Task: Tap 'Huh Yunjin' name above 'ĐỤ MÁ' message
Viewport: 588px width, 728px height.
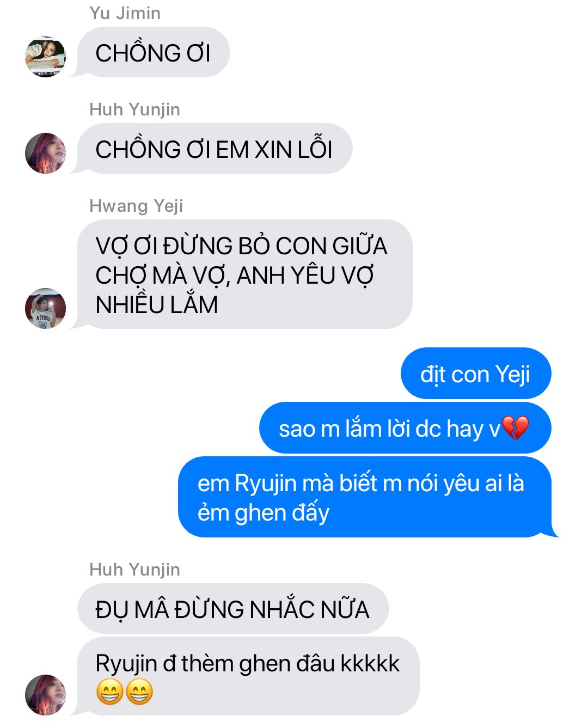Action: [x=134, y=570]
